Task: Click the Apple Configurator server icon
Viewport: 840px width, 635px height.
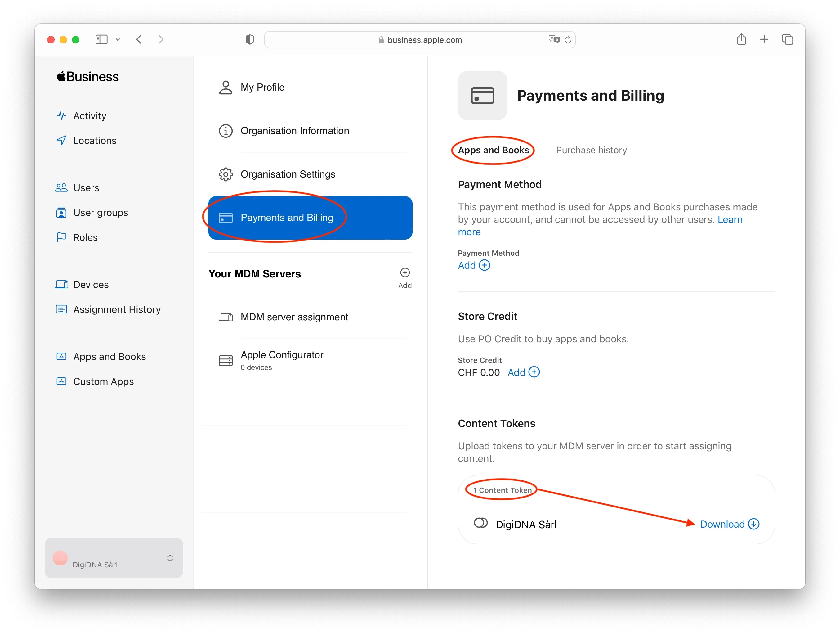Action: pyautogui.click(x=226, y=360)
